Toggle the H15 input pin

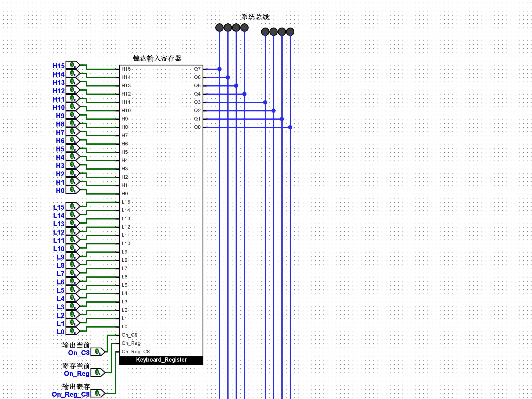click(x=73, y=65)
